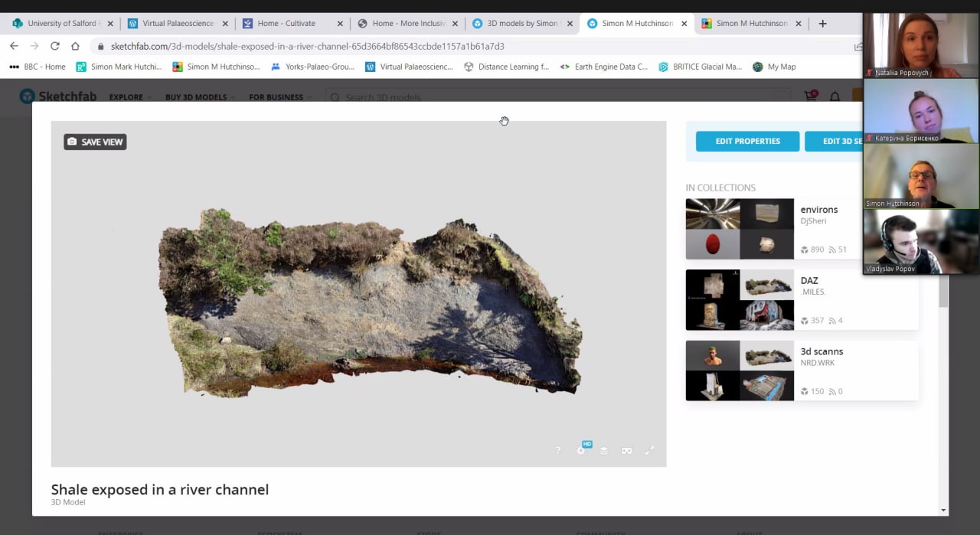Click the browser home icon
980x535 pixels.
(75, 46)
